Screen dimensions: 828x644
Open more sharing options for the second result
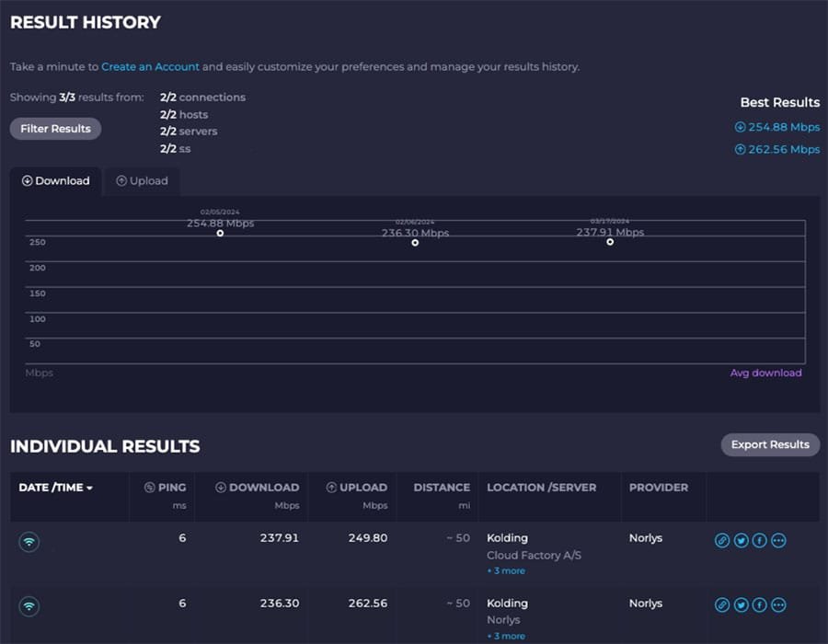click(x=779, y=605)
